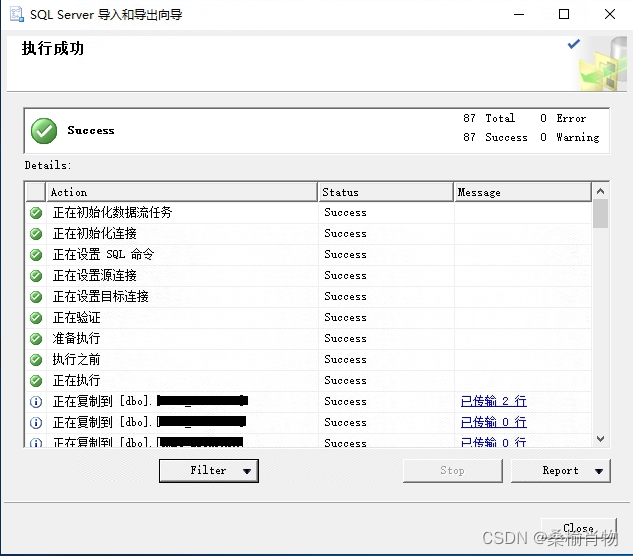Image resolution: width=633 pixels, height=556 pixels.
Task: Click the Close button
Action: pyautogui.click(x=579, y=528)
